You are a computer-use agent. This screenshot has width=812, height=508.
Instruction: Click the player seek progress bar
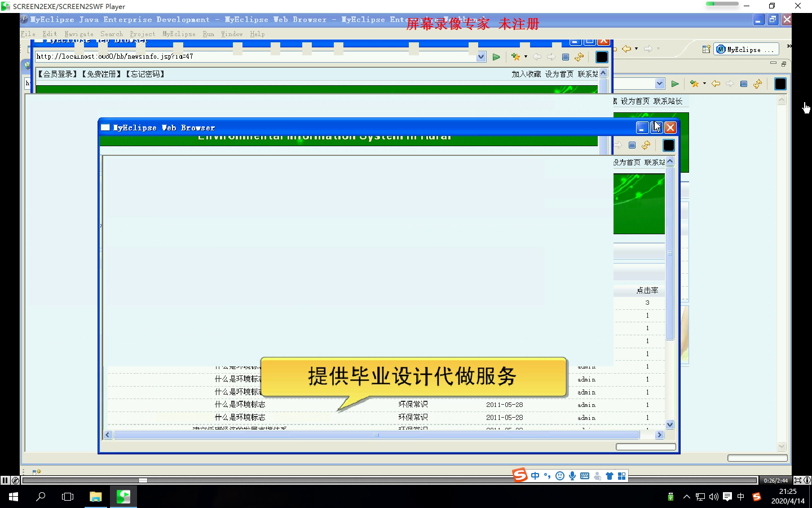(389, 480)
